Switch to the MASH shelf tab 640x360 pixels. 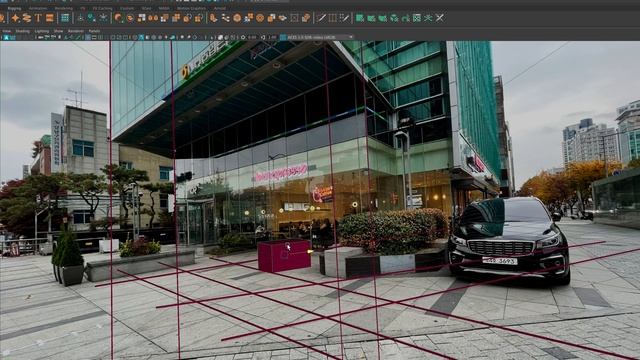click(164, 8)
